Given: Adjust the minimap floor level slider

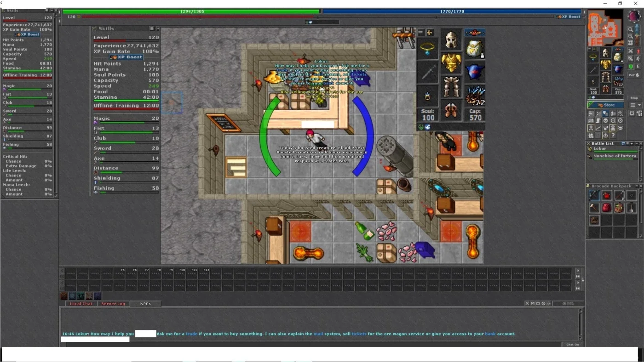Looking at the screenshot, I should pyautogui.click(x=637, y=35).
